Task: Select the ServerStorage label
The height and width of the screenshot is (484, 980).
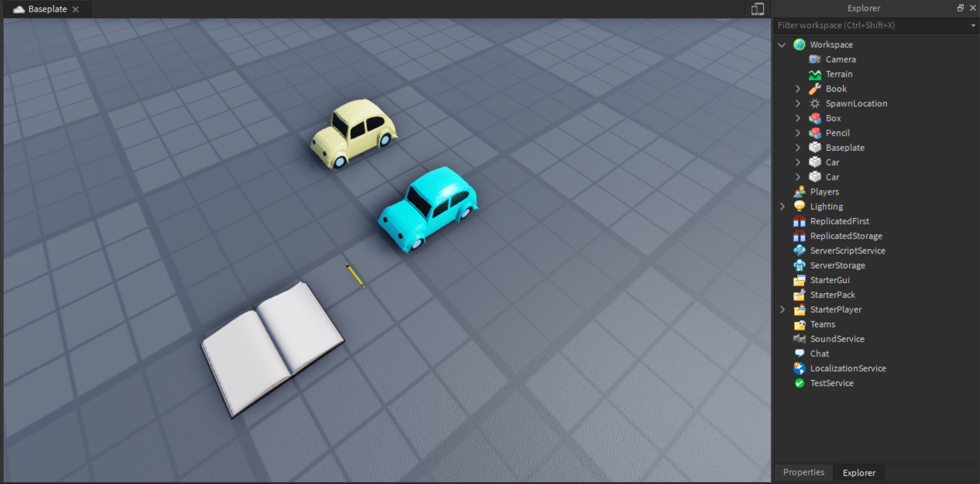Action: [x=838, y=265]
